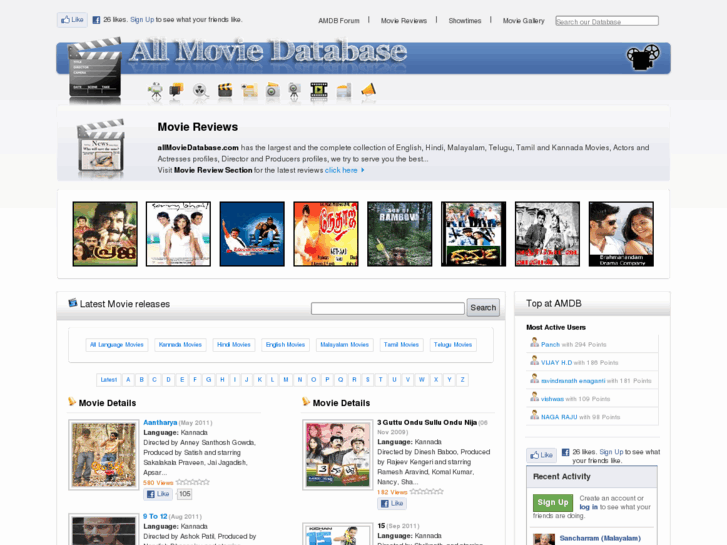
Task: Follow the click here reviews link
Action: [341, 170]
